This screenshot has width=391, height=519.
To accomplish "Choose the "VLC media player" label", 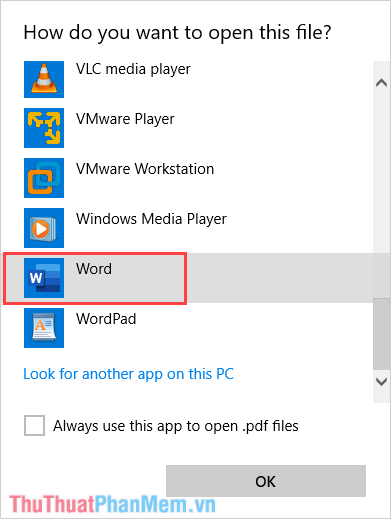I will pos(133,69).
